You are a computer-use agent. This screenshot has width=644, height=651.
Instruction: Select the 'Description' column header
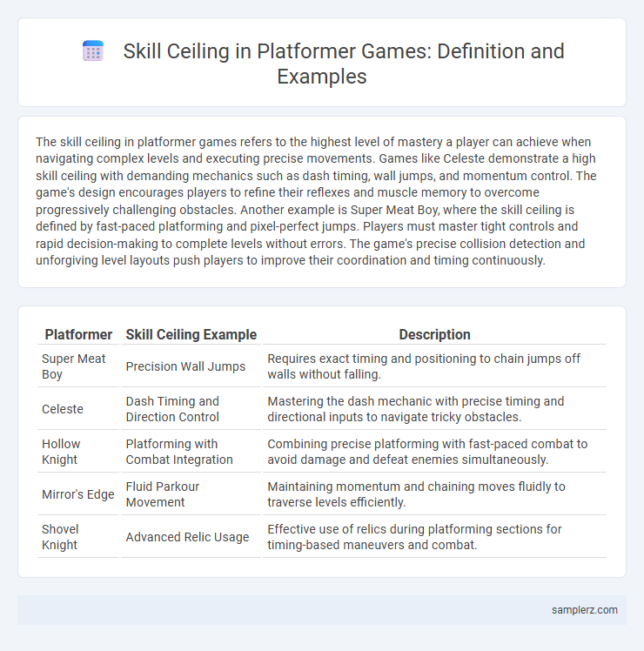[434, 334]
